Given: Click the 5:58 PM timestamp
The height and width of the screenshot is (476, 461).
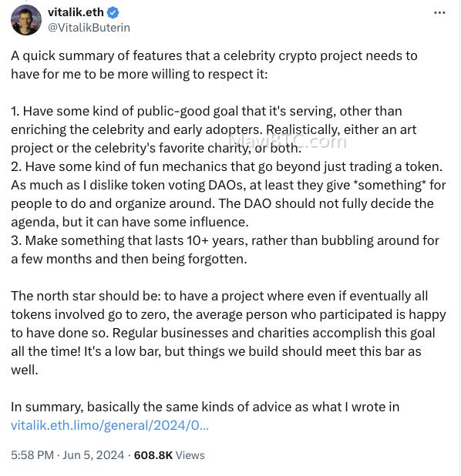Looking at the screenshot, I should [32, 455].
